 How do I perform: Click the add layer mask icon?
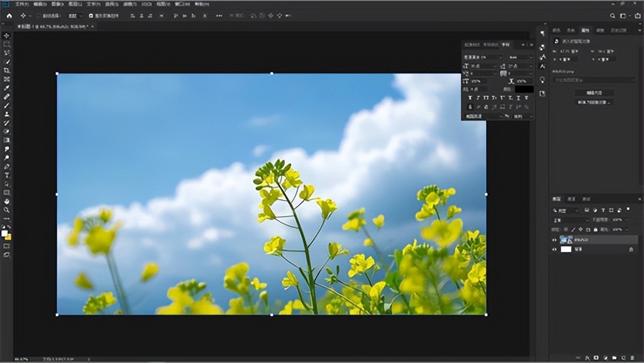596,357
